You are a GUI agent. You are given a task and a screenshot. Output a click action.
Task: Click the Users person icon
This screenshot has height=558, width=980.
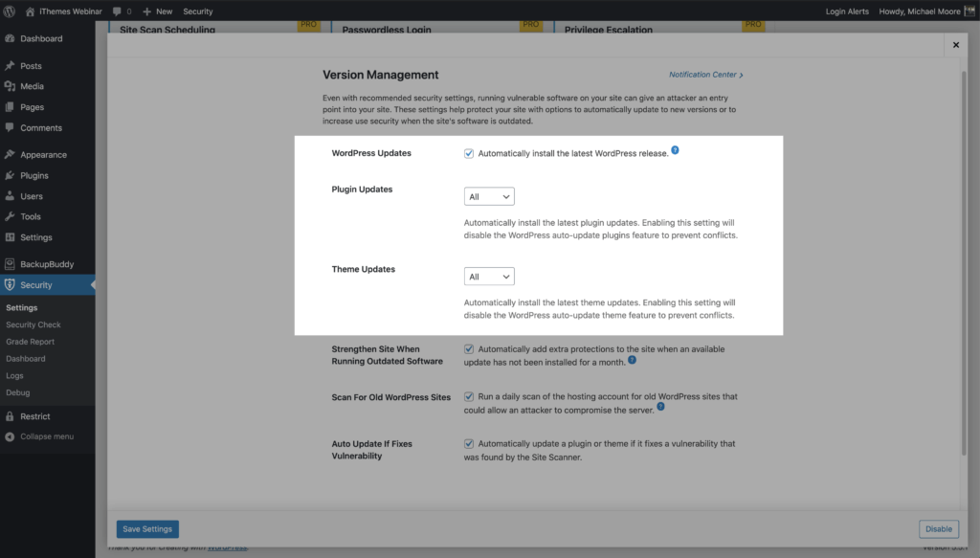pyautogui.click(x=10, y=195)
